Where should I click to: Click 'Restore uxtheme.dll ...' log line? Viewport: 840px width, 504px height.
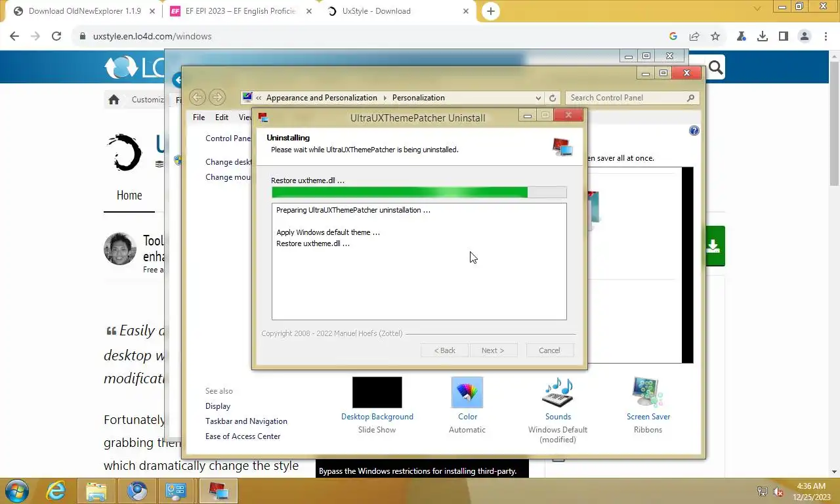pos(313,243)
